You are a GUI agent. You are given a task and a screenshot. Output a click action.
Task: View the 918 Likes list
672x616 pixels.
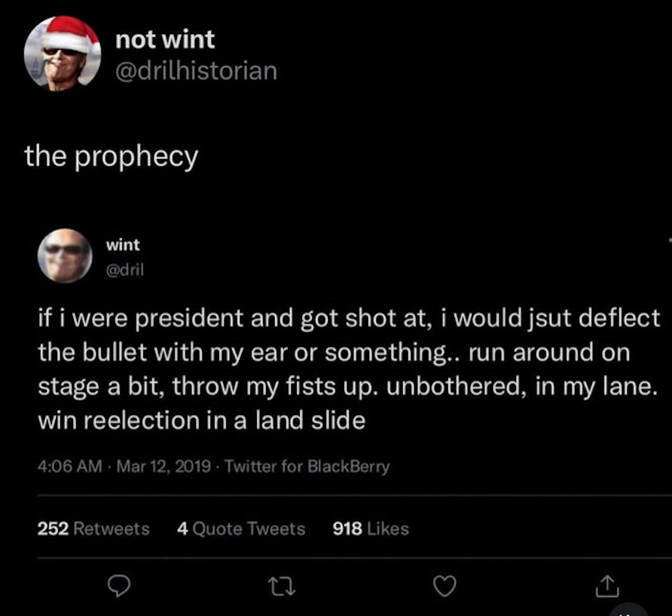[x=370, y=529]
